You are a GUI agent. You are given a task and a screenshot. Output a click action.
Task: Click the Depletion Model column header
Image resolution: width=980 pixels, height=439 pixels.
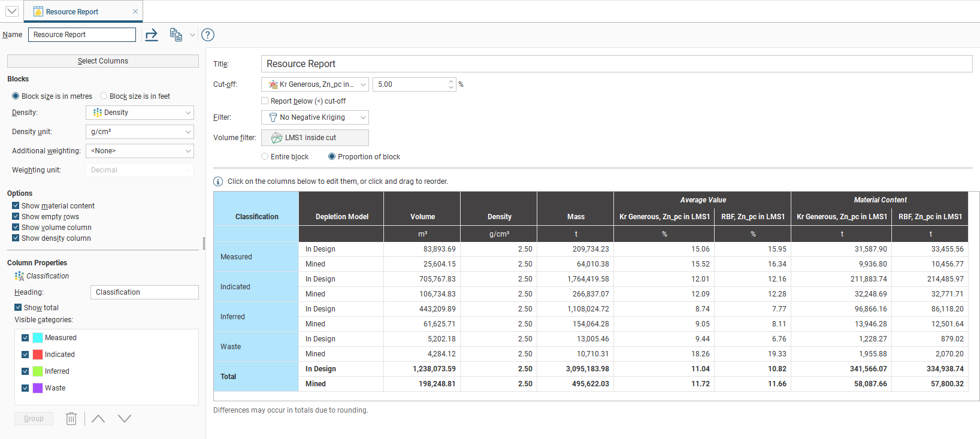[x=341, y=217]
